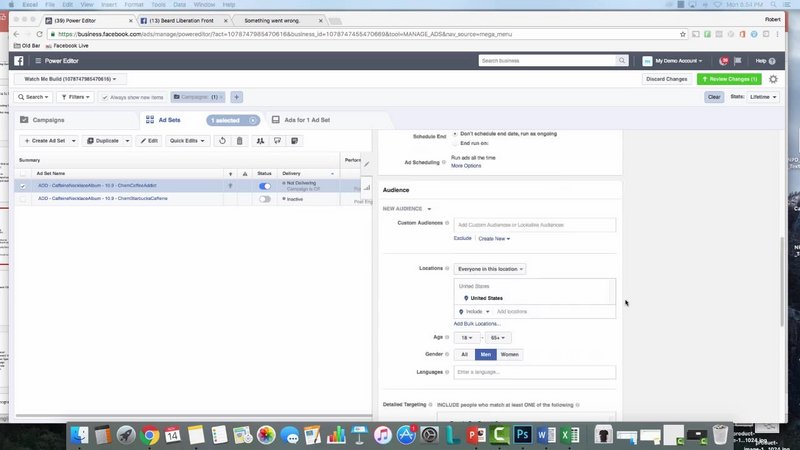The image size is (800, 450).
Task: Open App Store from the Dock
Action: [x=406, y=435]
